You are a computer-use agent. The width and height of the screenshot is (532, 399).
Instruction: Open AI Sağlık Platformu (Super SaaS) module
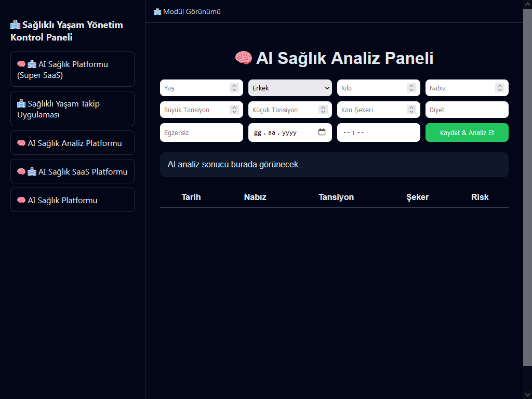coord(72,69)
